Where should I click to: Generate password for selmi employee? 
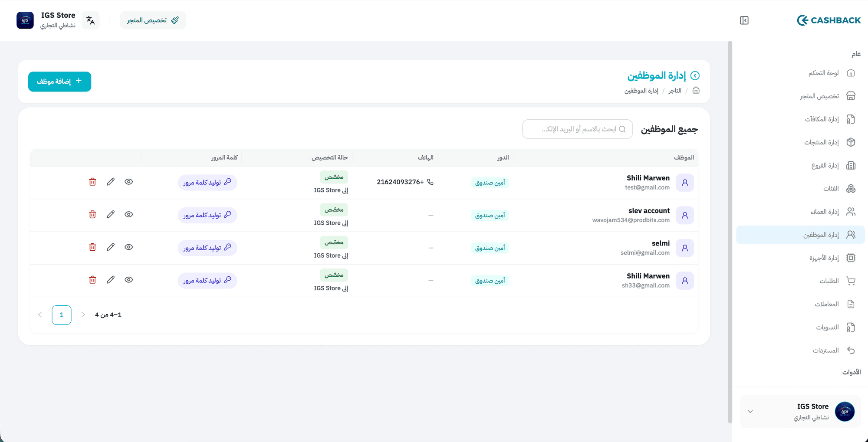[207, 248]
